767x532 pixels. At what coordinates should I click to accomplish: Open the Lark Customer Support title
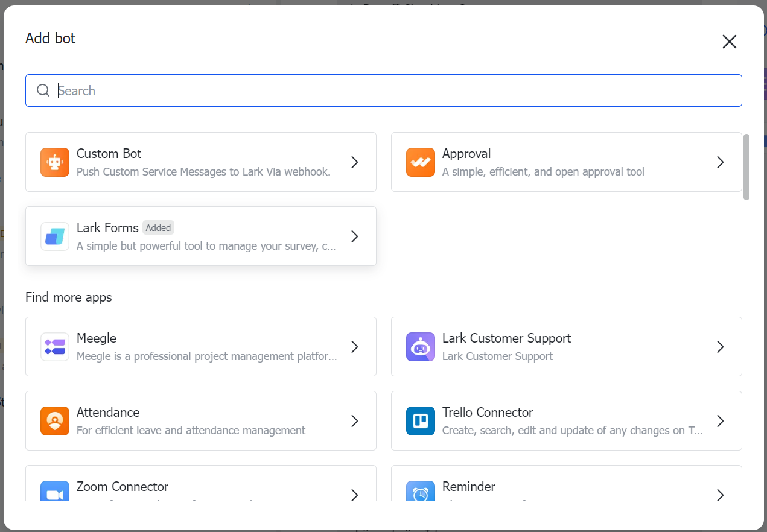pos(506,338)
